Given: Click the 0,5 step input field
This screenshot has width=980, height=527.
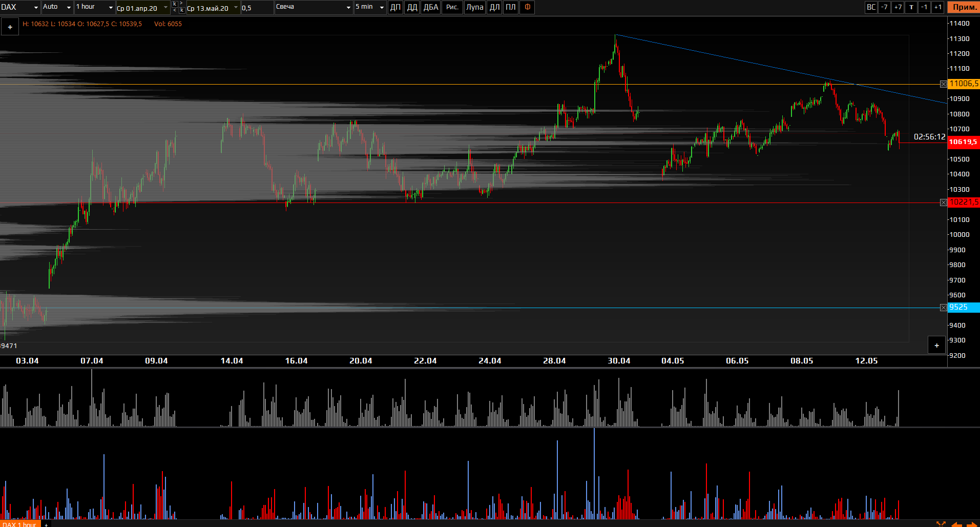Looking at the screenshot, I should (256, 8).
